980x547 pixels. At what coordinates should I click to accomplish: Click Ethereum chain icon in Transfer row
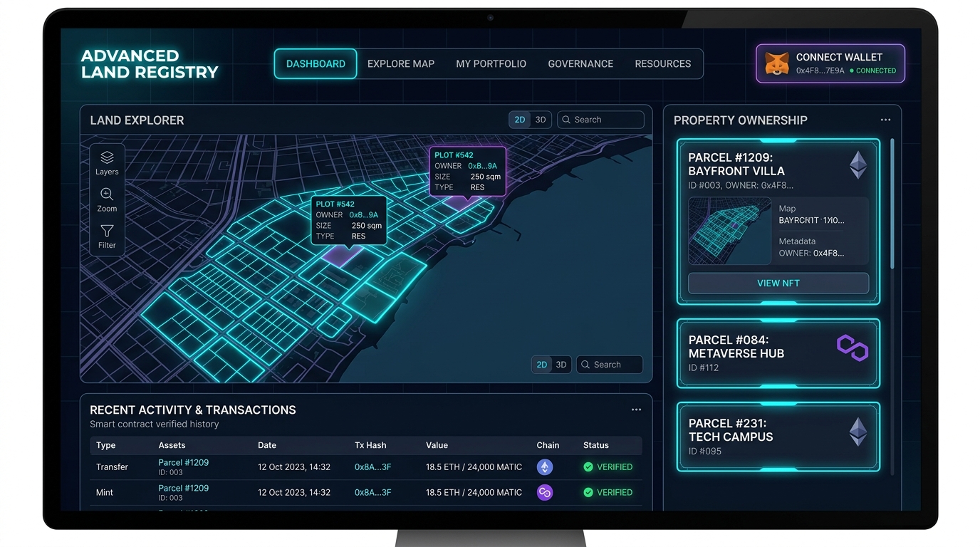tap(545, 467)
